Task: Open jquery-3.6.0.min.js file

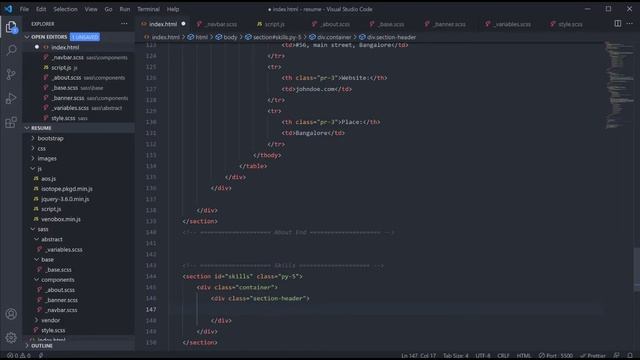Action: pyautogui.click(x=65, y=199)
